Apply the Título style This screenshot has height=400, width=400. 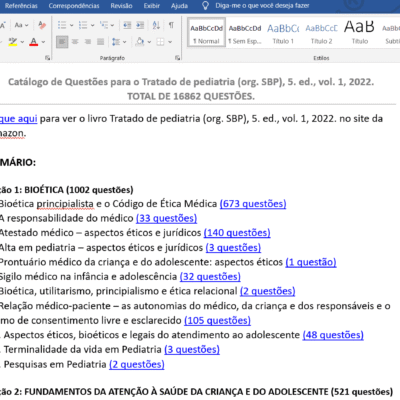point(360,33)
